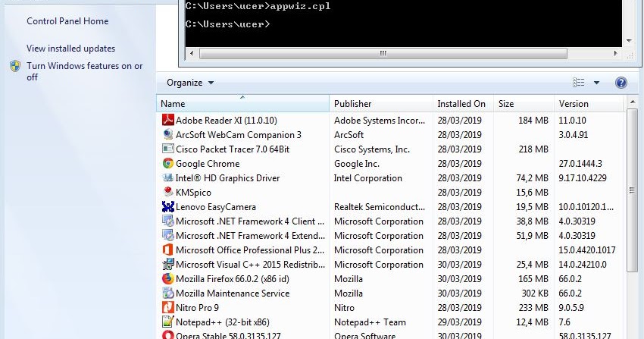Click version 9.17.10.4229 cell

(x=583, y=178)
